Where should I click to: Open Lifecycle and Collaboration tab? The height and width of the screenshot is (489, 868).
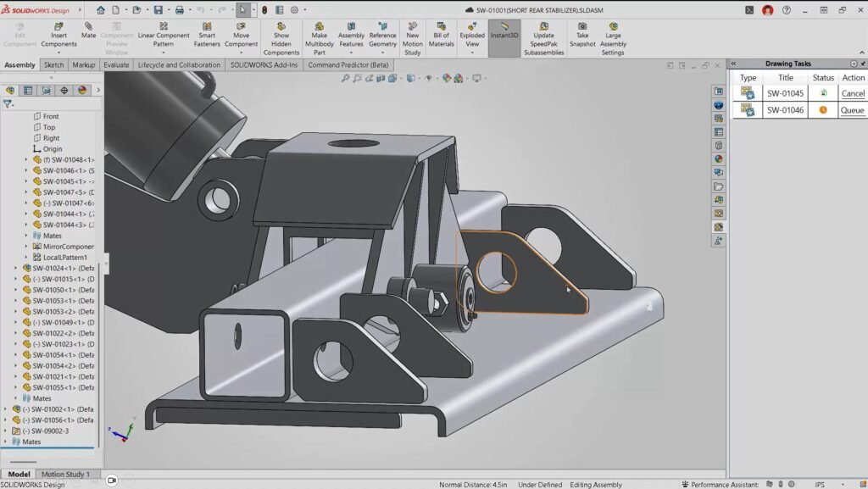179,64
